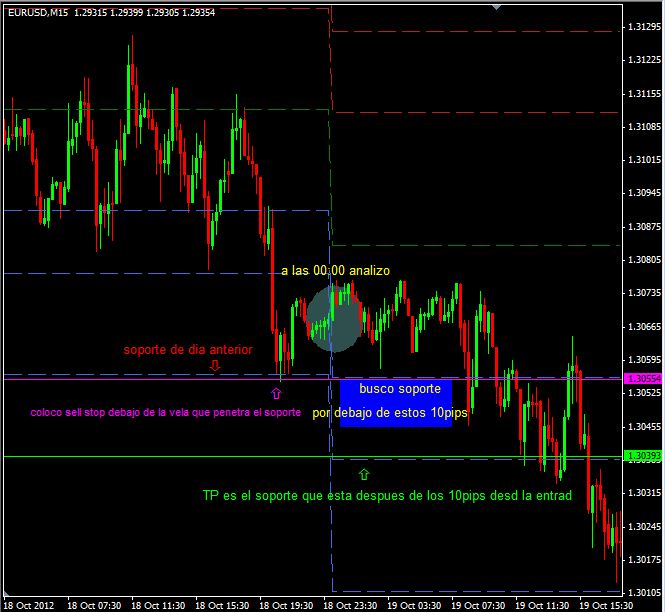Click price 1.30805 on the price scale
The image size is (665, 612).
pos(644,260)
